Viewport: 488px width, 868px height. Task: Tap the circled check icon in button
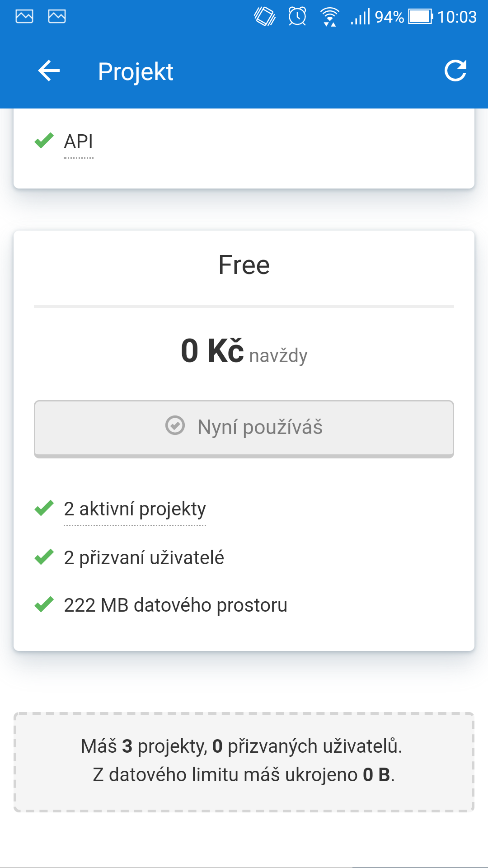coord(175,425)
